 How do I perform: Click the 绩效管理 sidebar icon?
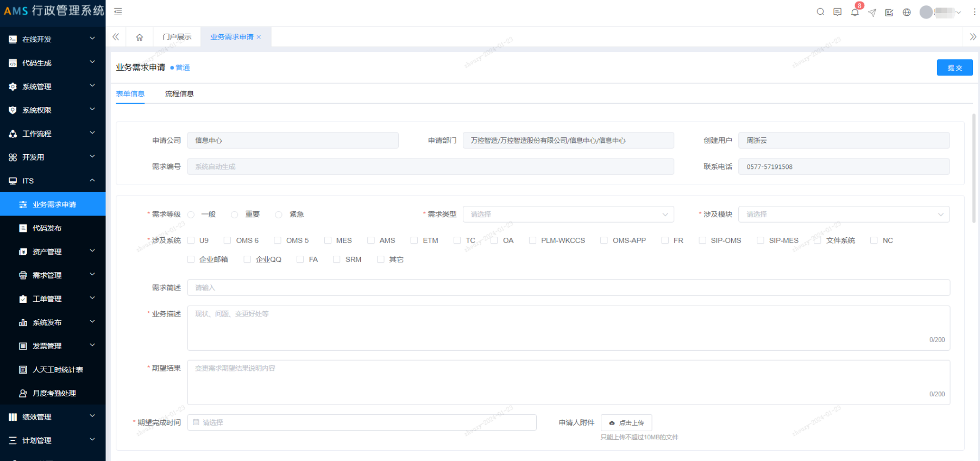coord(12,417)
